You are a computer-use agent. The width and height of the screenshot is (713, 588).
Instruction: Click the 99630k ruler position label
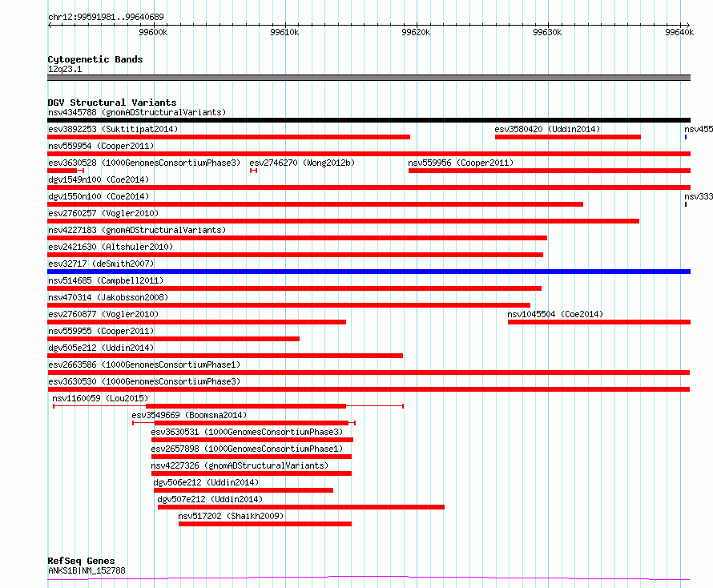547,32
